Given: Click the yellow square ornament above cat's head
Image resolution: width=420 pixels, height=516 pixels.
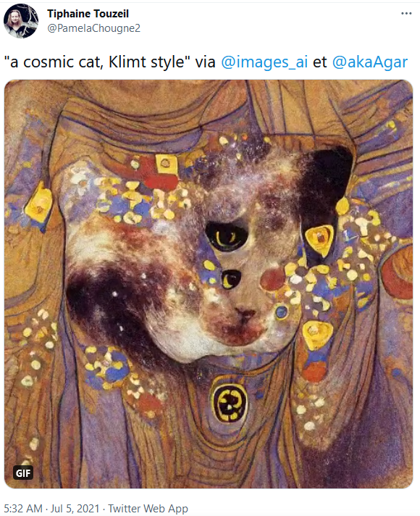Looking at the screenshot, I should [166, 164].
